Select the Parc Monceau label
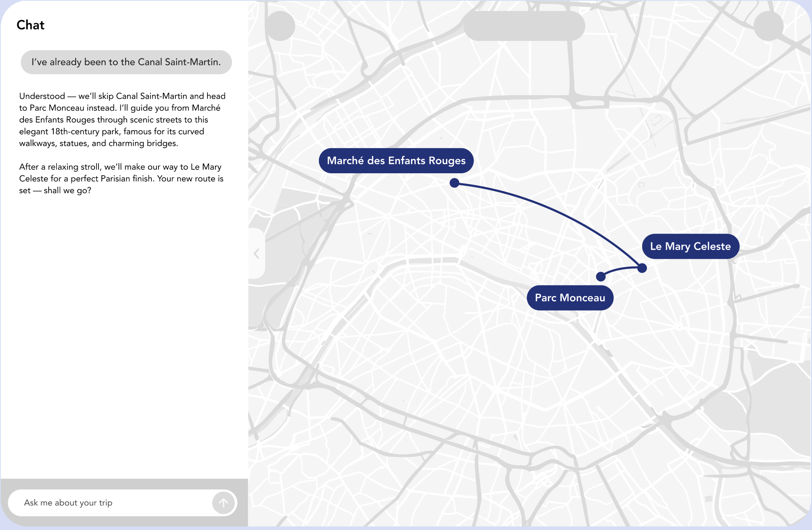 [x=570, y=298]
